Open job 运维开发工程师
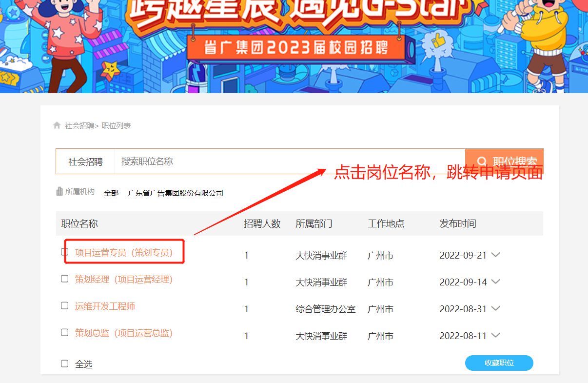 [x=105, y=306]
